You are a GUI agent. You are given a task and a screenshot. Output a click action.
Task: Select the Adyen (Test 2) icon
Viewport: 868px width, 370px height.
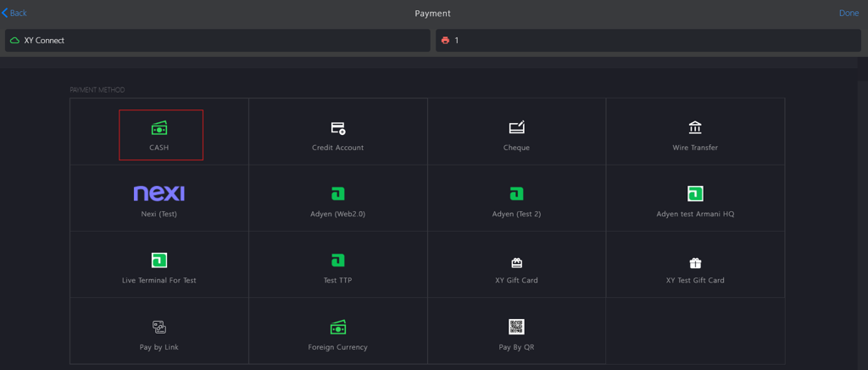point(516,193)
